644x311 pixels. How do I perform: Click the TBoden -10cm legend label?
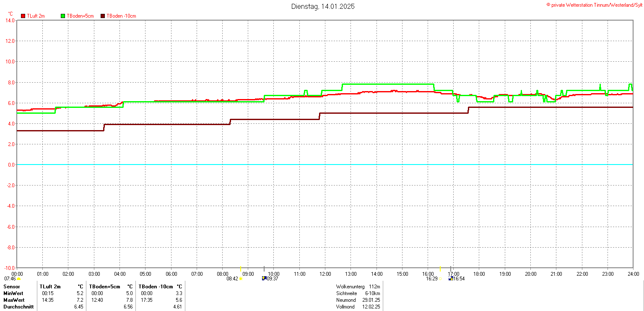tap(121, 16)
